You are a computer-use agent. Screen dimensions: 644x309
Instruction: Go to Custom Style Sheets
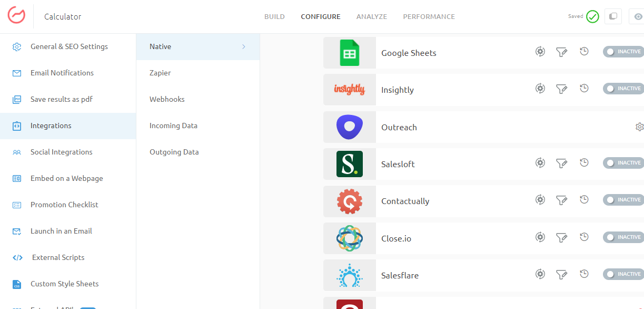coord(68,284)
